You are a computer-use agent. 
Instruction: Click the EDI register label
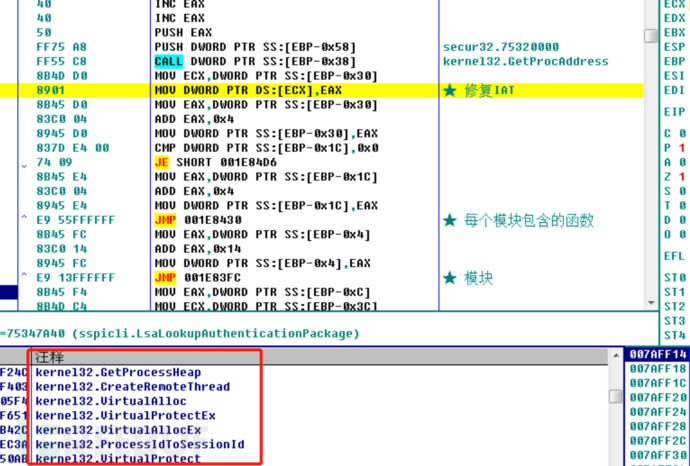tap(675, 90)
